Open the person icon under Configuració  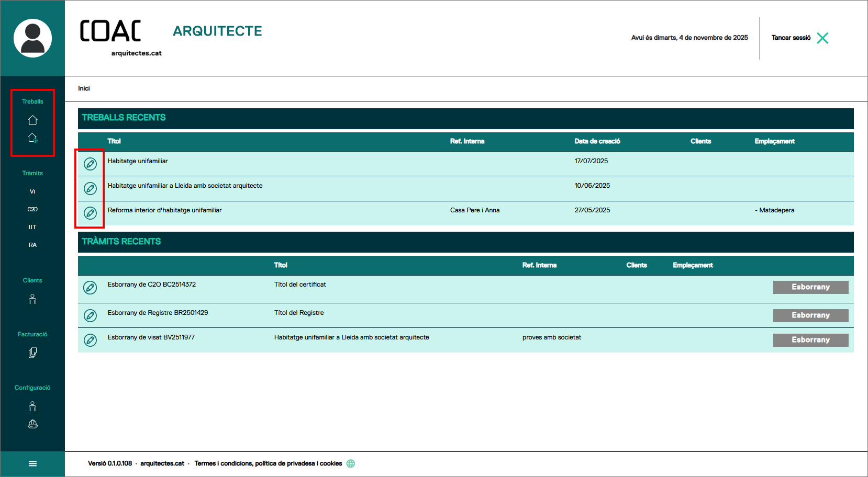pyautogui.click(x=32, y=406)
